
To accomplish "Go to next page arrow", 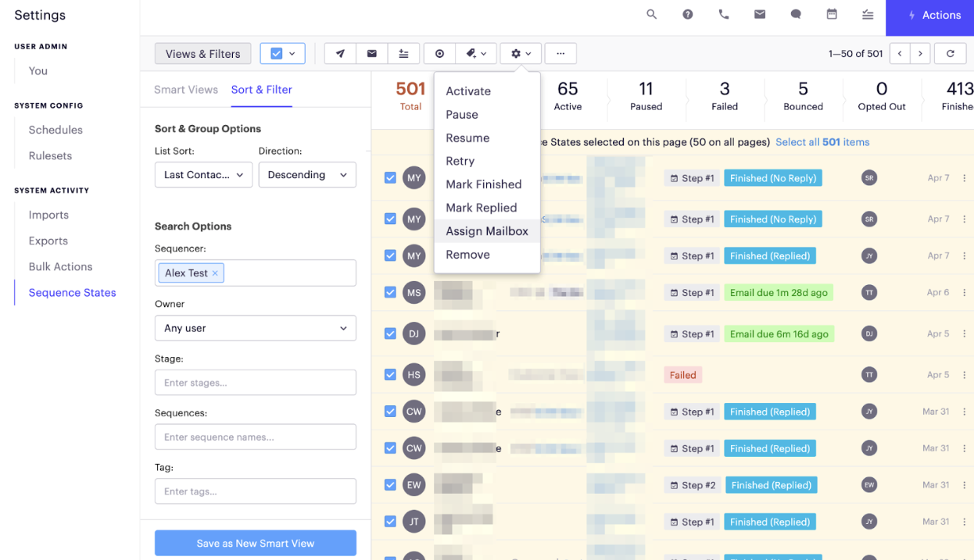I will (921, 54).
